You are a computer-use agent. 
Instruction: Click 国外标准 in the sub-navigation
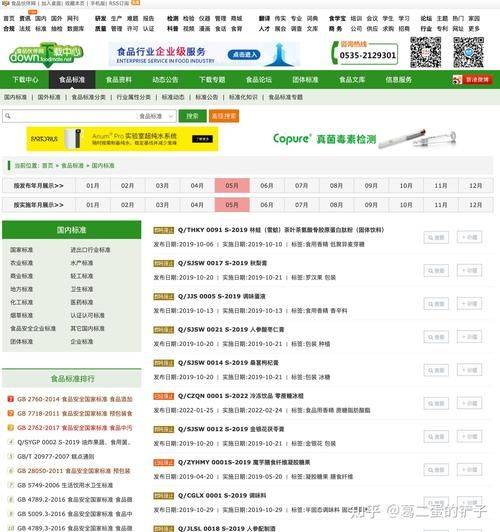pos(49,97)
